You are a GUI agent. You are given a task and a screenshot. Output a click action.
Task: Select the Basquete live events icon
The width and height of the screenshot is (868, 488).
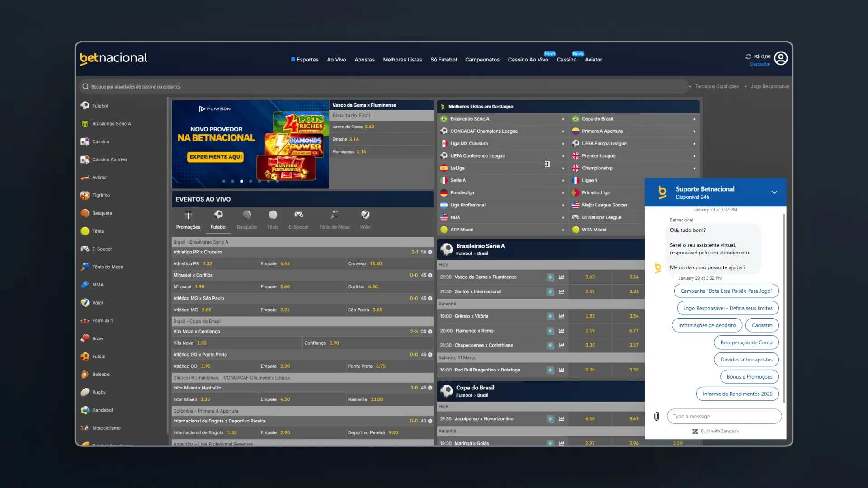tap(247, 215)
